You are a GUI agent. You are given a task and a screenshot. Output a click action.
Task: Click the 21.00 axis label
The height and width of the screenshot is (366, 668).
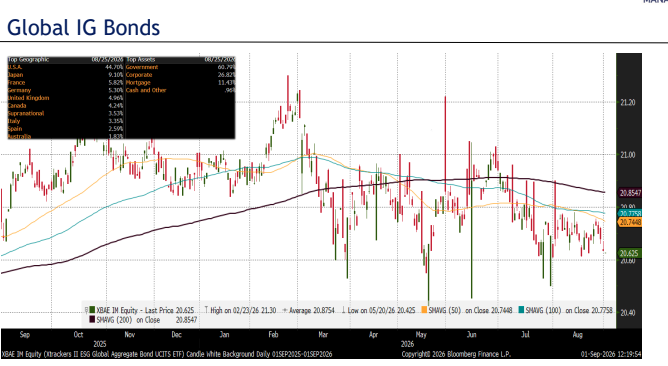coord(628,155)
